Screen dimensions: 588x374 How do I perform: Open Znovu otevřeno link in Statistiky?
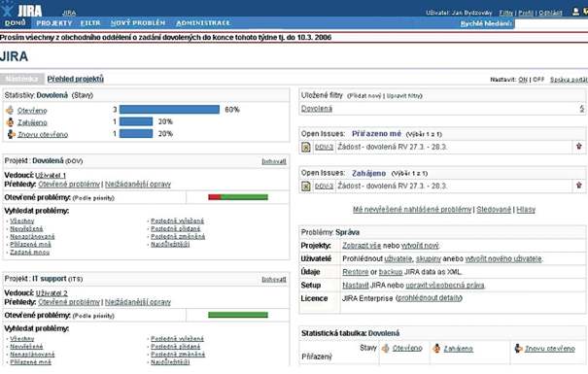coord(43,134)
